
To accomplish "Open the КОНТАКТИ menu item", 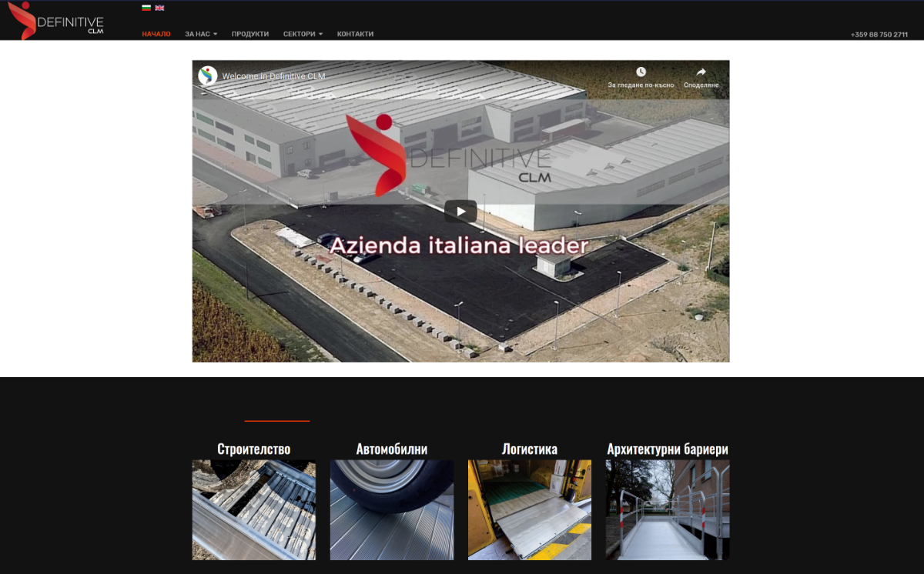I will pyautogui.click(x=355, y=34).
